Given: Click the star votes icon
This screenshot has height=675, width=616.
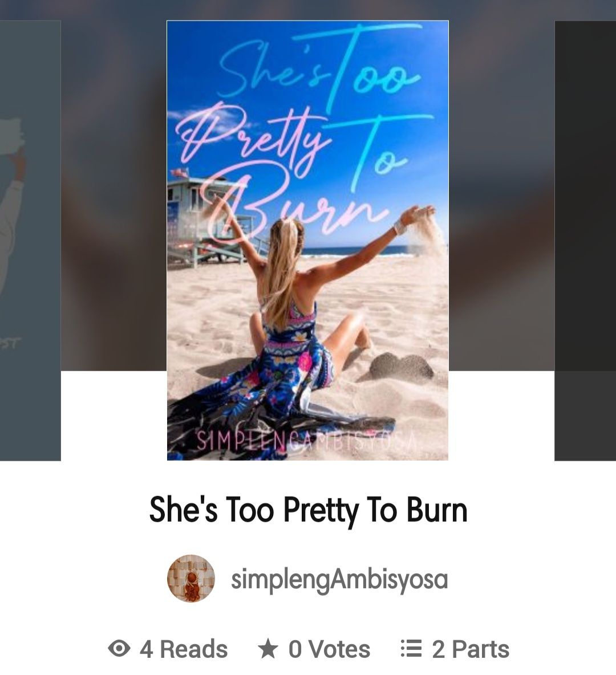Looking at the screenshot, I should click(268, 649).
